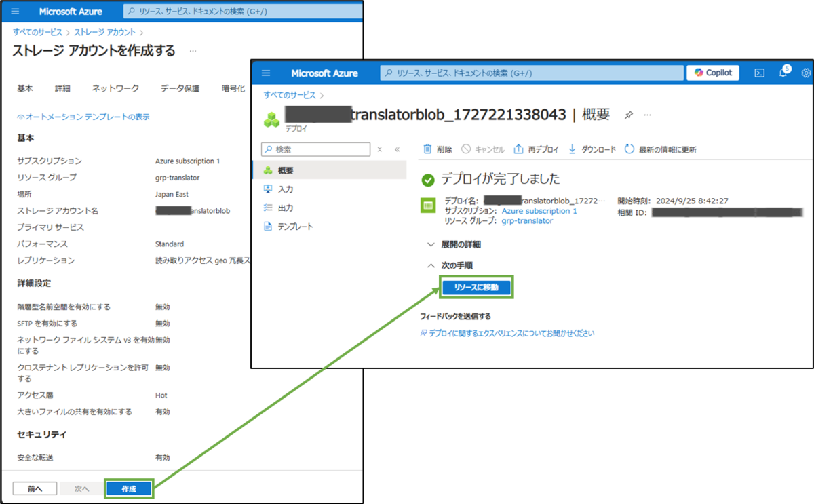Switch to the ネットワーク tab
The width and height of the screenshot is (814, 504).
[x=115, y=88]
